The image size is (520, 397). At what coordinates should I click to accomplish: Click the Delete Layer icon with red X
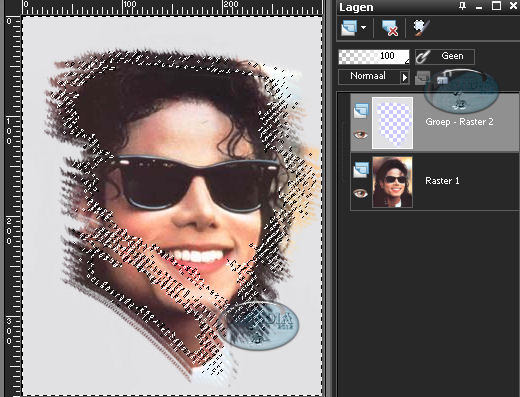pyautogui.click(x=389, y=28)
